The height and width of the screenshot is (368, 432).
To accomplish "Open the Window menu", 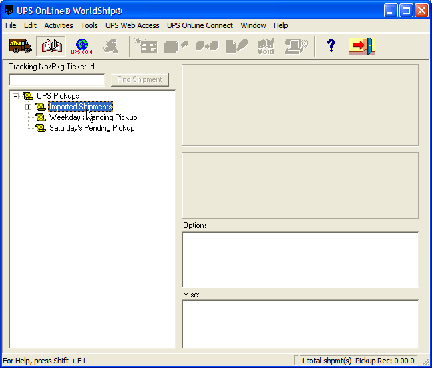I will (x=253, y=25).
